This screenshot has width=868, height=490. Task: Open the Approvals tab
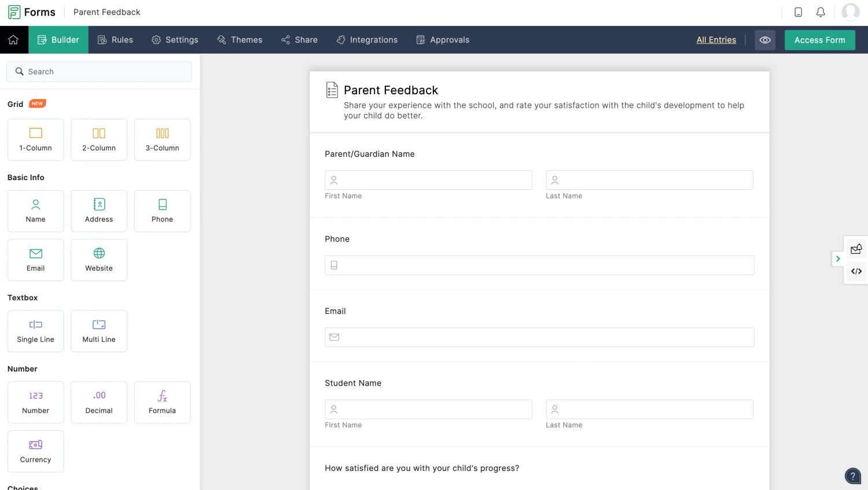443,39
